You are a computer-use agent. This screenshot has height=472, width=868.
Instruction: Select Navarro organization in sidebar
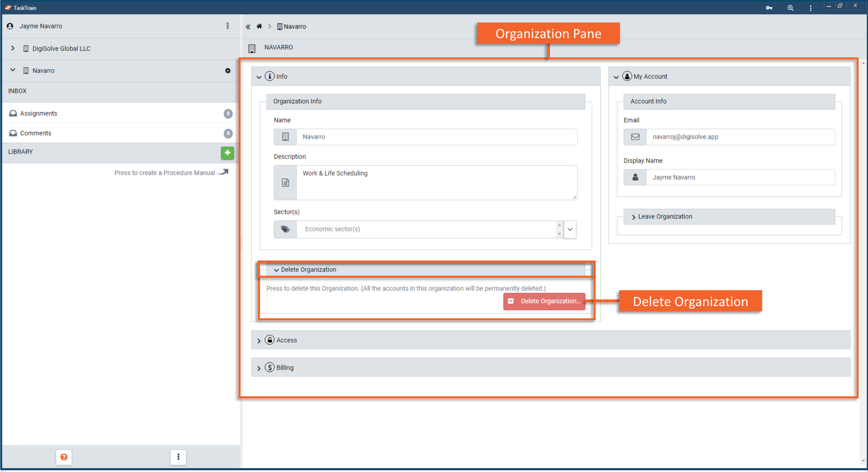click(x=43, y=70)
